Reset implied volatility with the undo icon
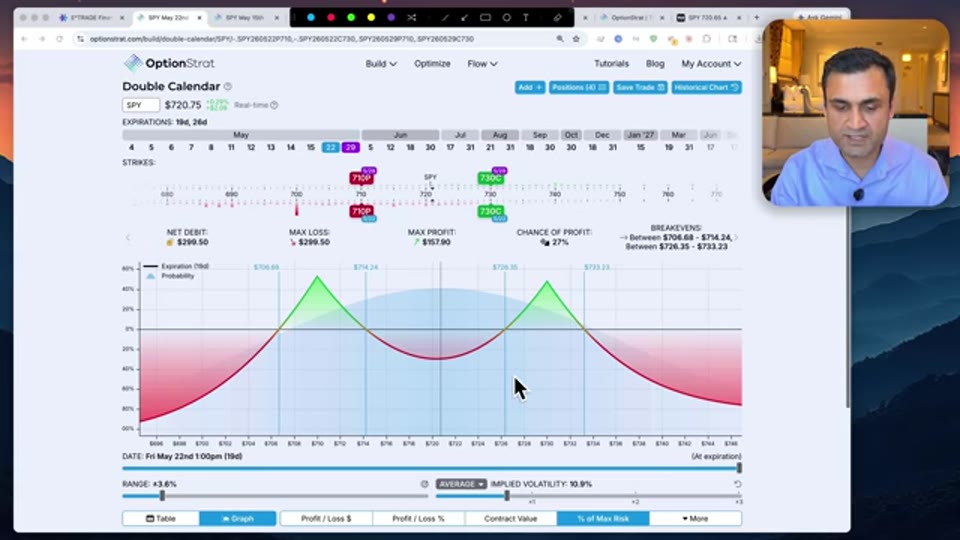This screenshot has width=960, height=540. point(737,484)
